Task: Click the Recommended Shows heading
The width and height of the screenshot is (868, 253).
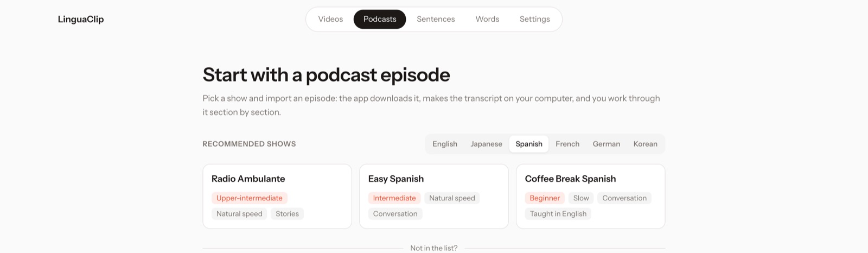Action: pos(249,144)
